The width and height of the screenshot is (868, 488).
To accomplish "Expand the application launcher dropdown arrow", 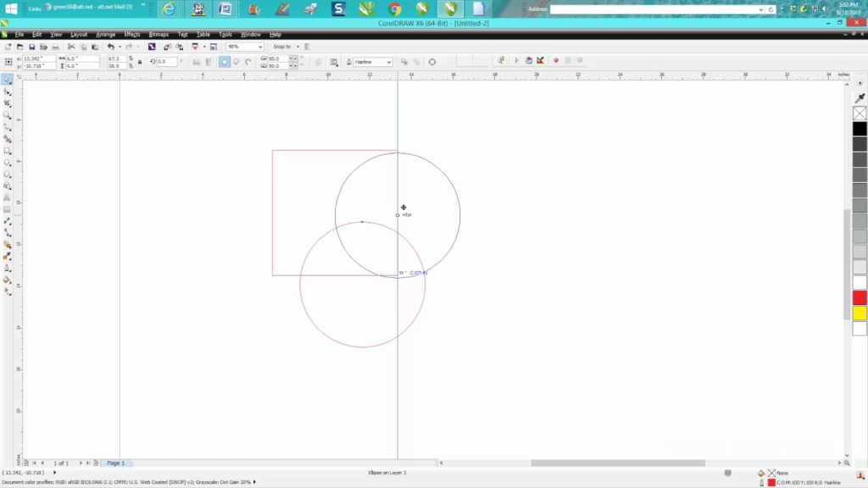I will click(203, 47).
